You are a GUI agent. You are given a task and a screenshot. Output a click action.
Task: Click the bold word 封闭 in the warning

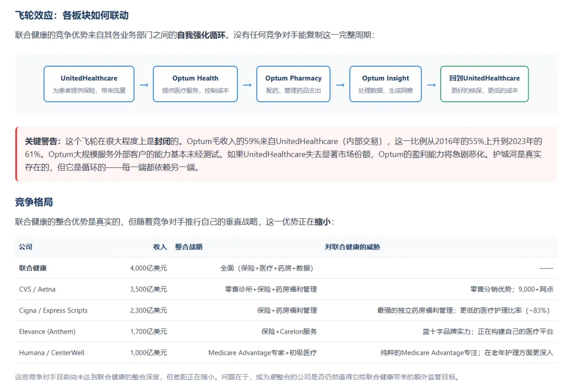(x=163, y=141)
